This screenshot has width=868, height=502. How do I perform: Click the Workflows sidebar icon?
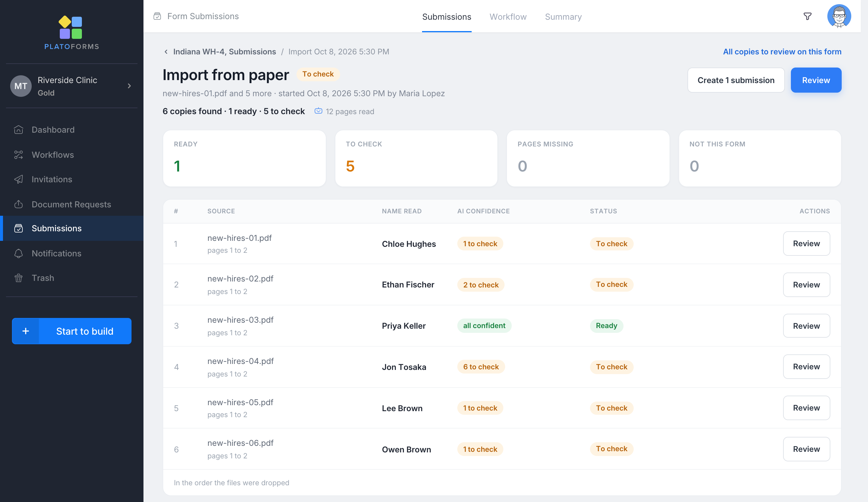coord(19,155)
